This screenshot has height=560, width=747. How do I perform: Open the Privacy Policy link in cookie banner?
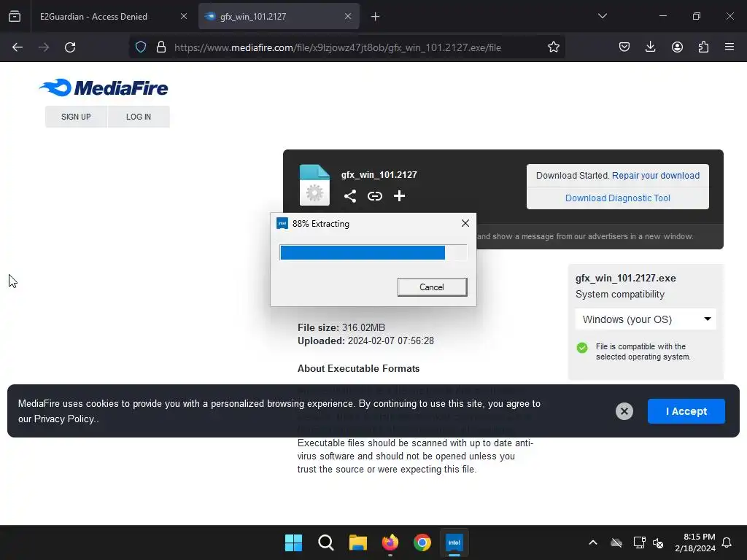tap(64, 419)
